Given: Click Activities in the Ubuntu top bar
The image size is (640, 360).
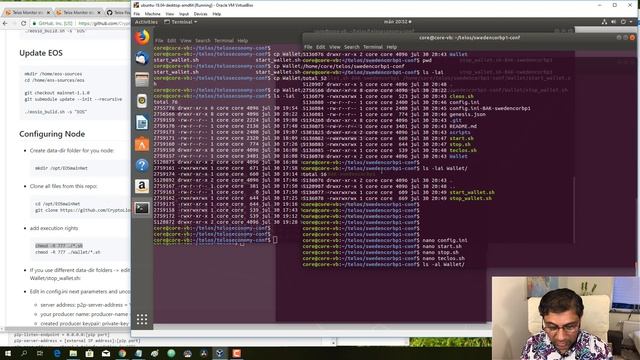Looking at the screenshot, I should coord(146,22).
